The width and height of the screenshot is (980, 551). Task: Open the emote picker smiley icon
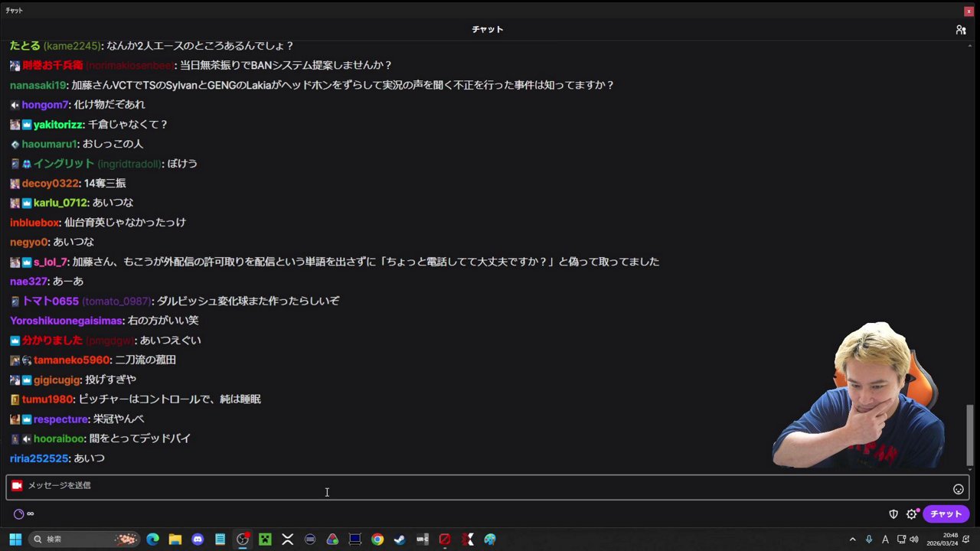(959, 488)
